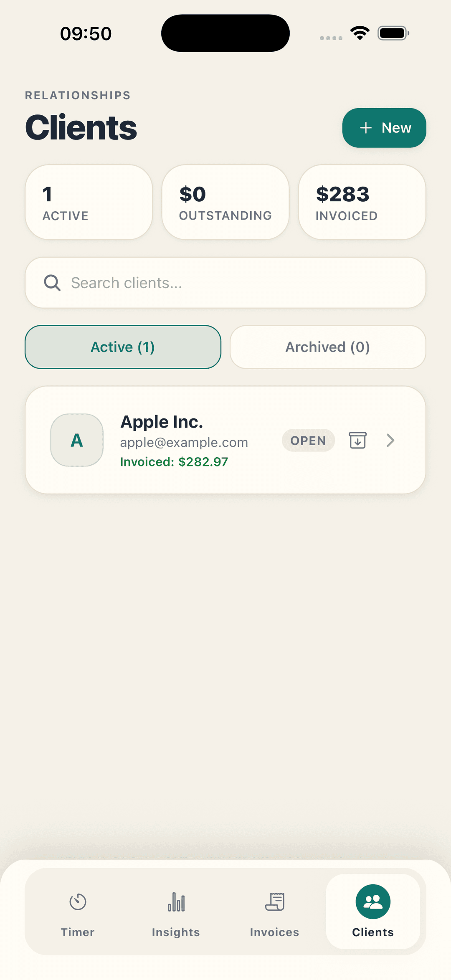451x980 pixels.
Task: Create a new client
Action: coord(384,128)
